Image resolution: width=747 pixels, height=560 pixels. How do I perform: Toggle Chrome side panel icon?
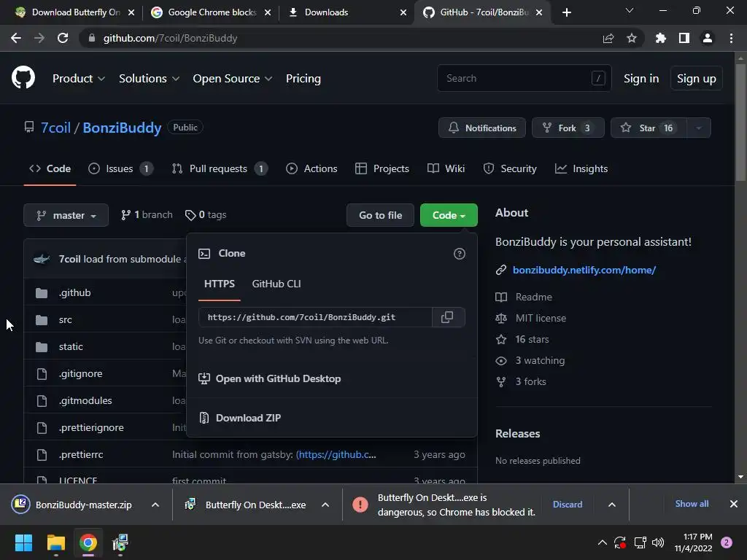(x=684, y=38)
